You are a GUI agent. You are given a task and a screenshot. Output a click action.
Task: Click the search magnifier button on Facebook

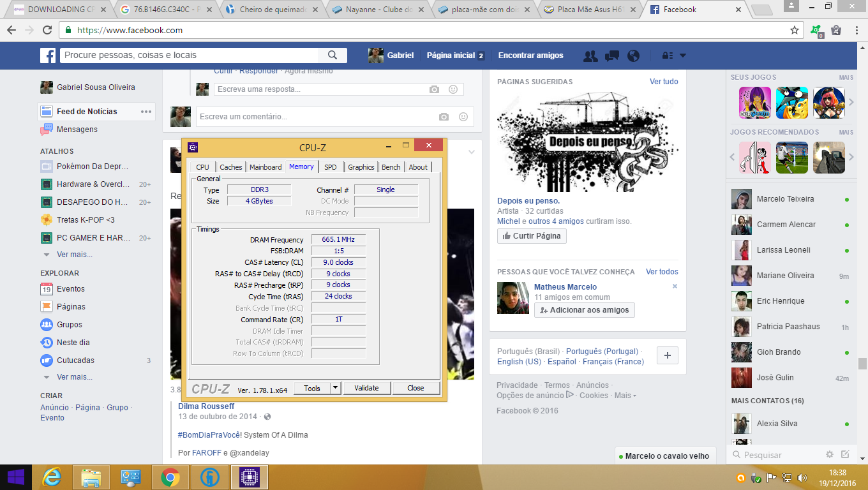point(333,56)
